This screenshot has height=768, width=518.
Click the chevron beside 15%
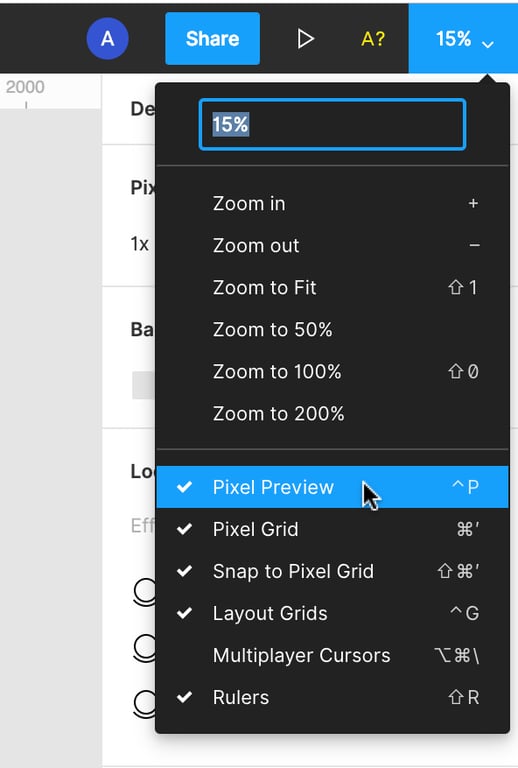[488, 45]
